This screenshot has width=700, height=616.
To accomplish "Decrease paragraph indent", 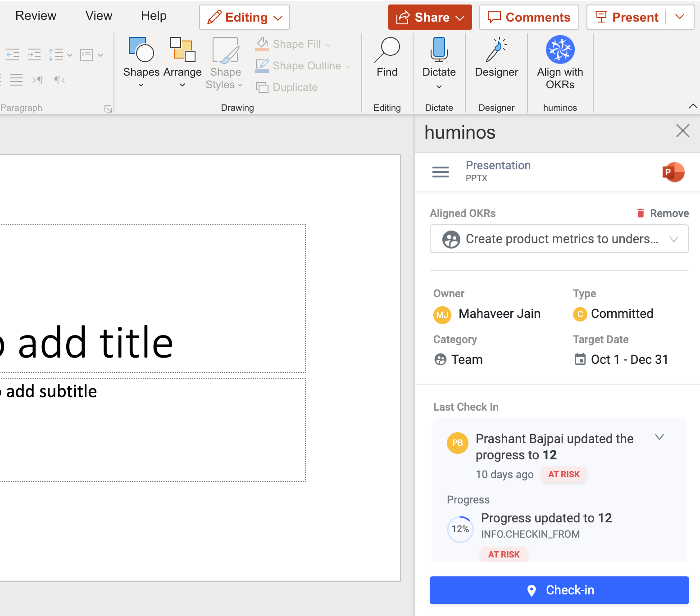I will [x=13, y=55].
